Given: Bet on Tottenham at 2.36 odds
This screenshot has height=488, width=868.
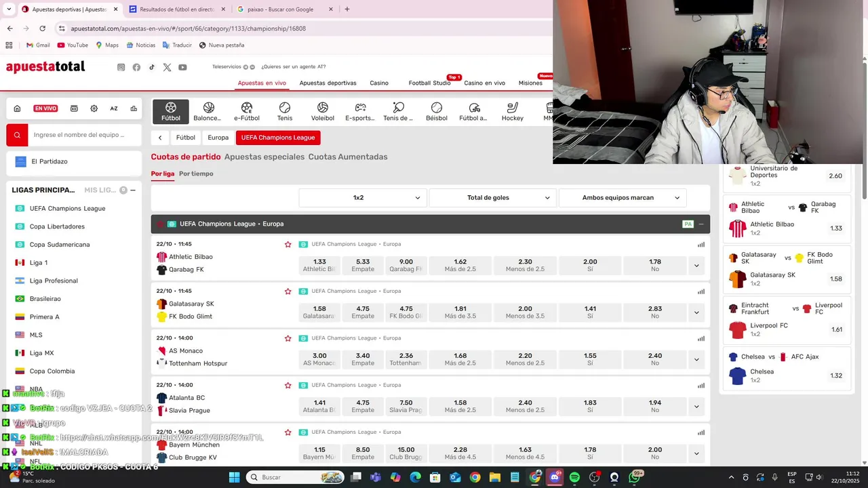Looking at the screenshot, I should coord(406,359).
